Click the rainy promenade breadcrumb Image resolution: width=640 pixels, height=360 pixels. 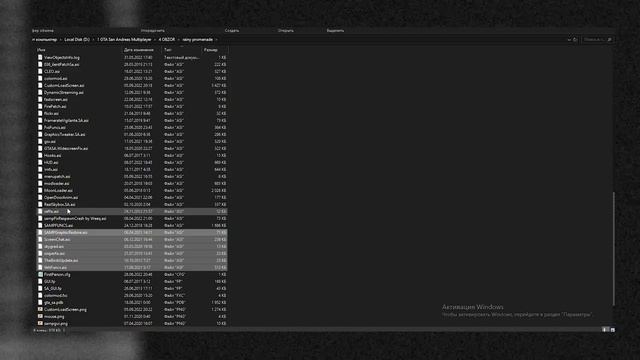coord(198,40)
